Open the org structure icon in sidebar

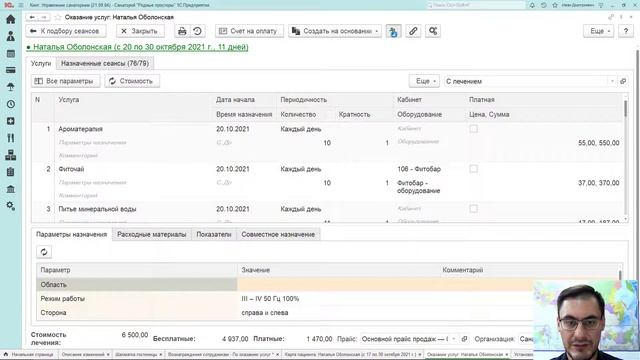[x=11, y=155]
